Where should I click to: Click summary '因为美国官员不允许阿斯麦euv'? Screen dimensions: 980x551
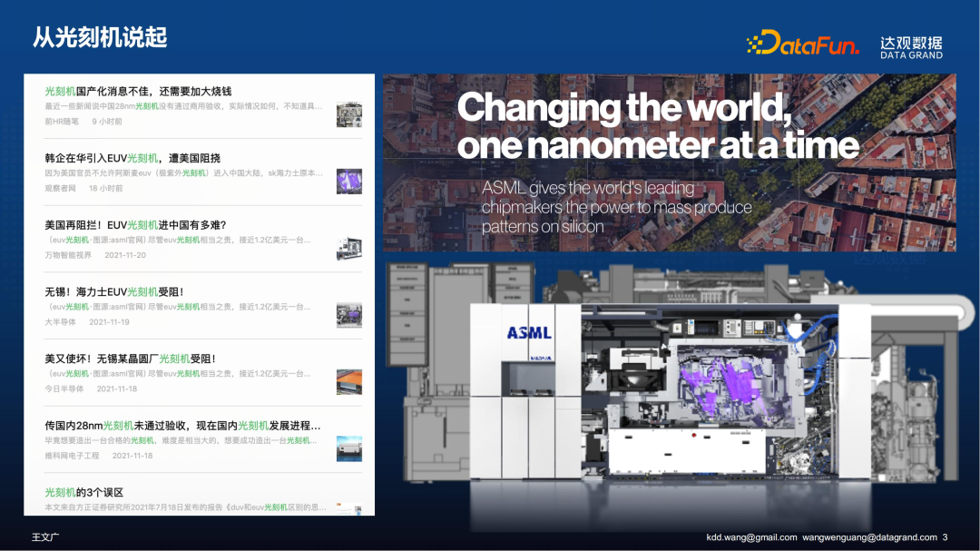(183, 173)
